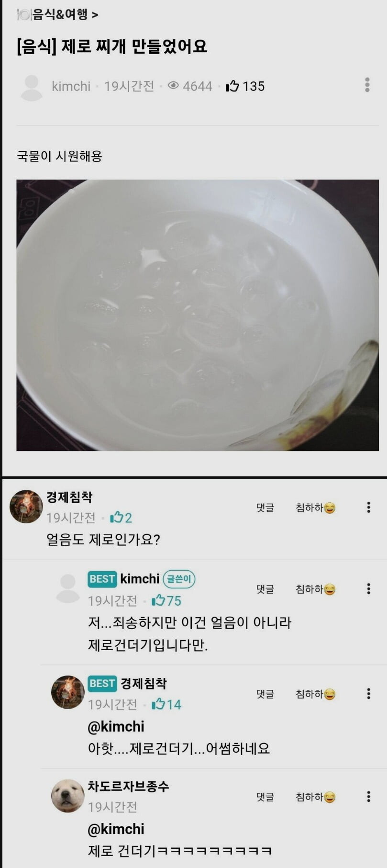387x868 pixels.
Task: Open the 음식&여행 category breadcrumb
Action: 57,15
